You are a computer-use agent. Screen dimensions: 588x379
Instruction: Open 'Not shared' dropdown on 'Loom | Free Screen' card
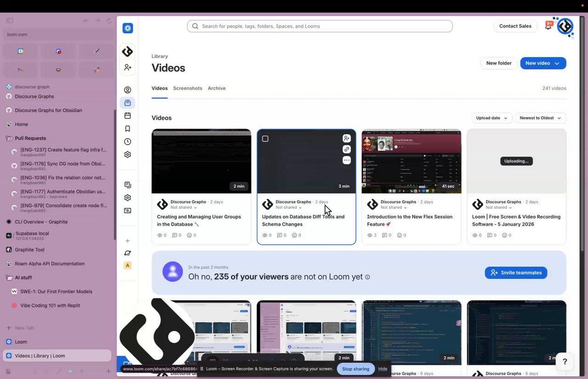tap(499, 207)
